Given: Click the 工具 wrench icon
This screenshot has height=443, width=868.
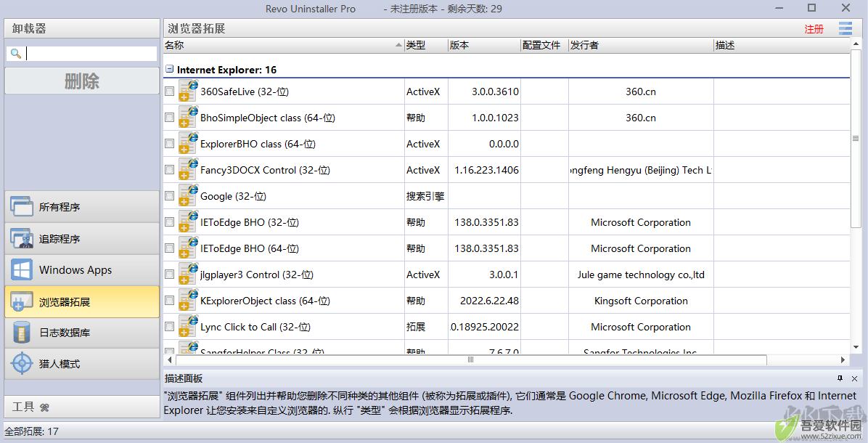Looking at the screenshot, I should click(x=45, y=407).
